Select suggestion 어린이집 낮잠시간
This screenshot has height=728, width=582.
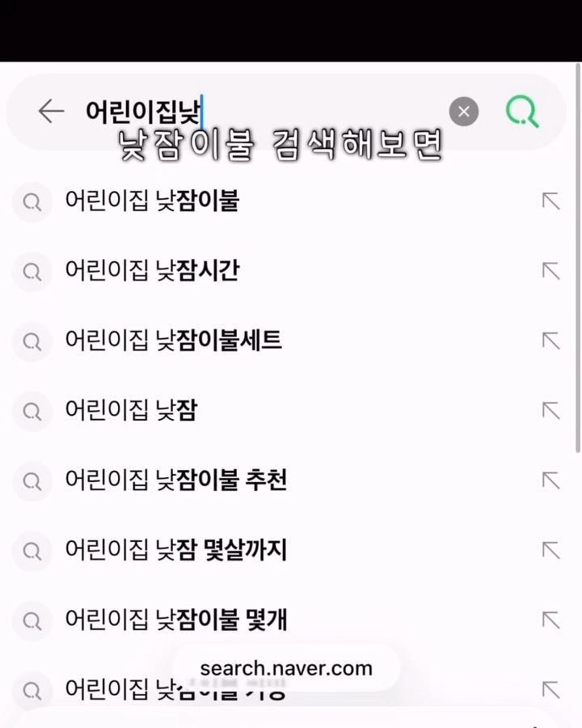(152, 271)
